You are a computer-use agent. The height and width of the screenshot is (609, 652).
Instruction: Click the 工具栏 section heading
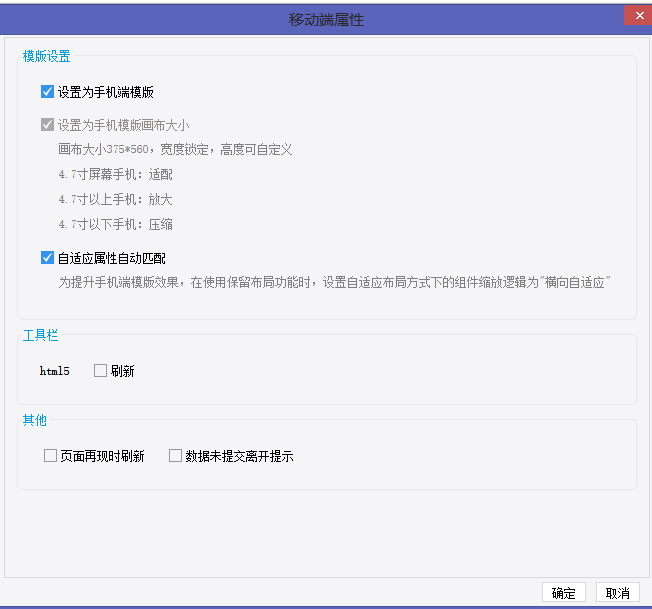coord(40,335)
